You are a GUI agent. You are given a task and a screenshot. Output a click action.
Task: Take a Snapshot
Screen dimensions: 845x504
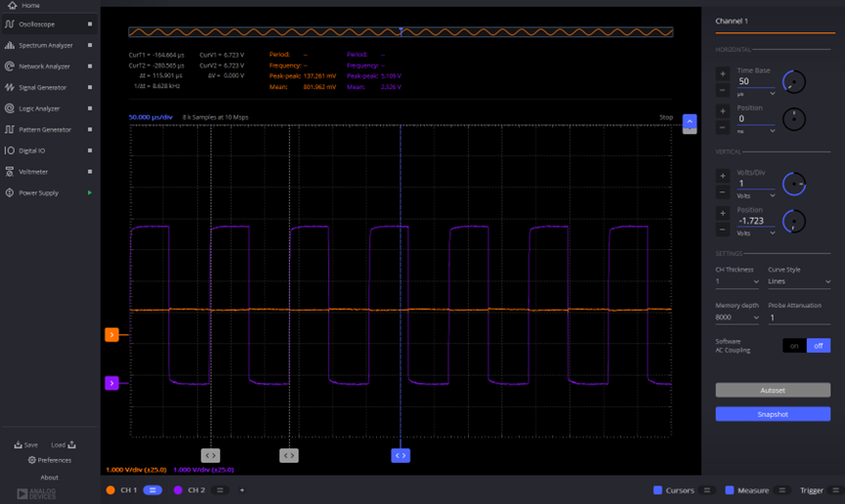tap(773, 414)
